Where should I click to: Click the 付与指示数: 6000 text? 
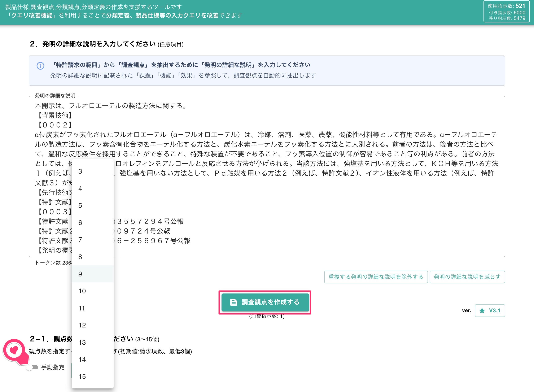[x=507, y=13]
